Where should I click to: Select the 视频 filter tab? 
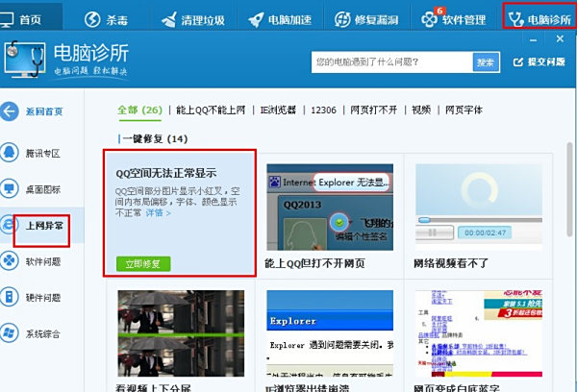click(421, 110)
